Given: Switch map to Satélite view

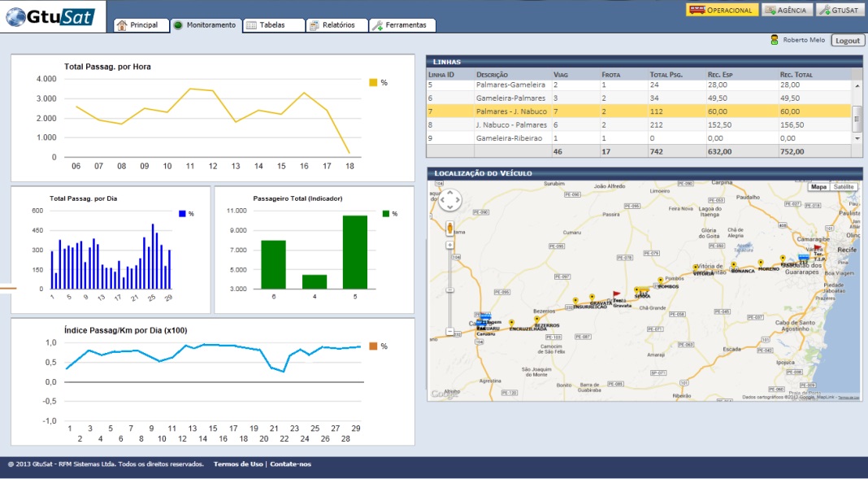Looking at the screenshot, I should pos(844,187).
